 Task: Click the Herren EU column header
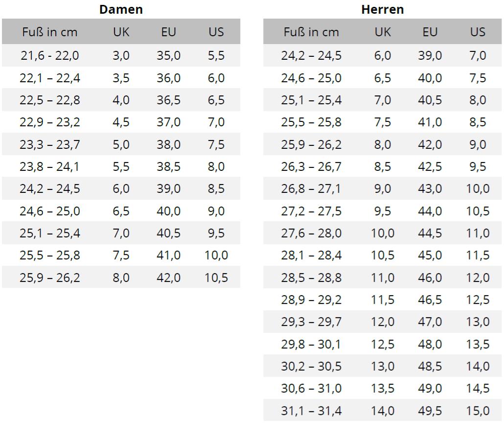click(x=430, y=32)
